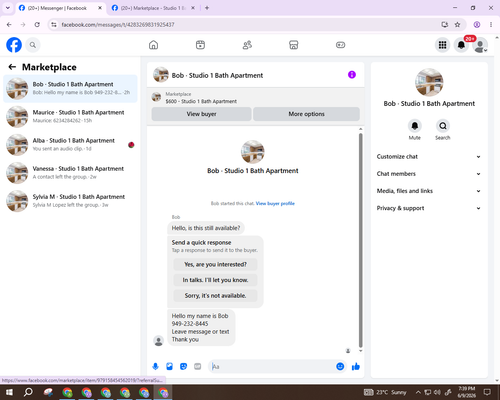
Task: Open Bob - Studio 1 Bath Apartment conversation
Action: (70, 89)
